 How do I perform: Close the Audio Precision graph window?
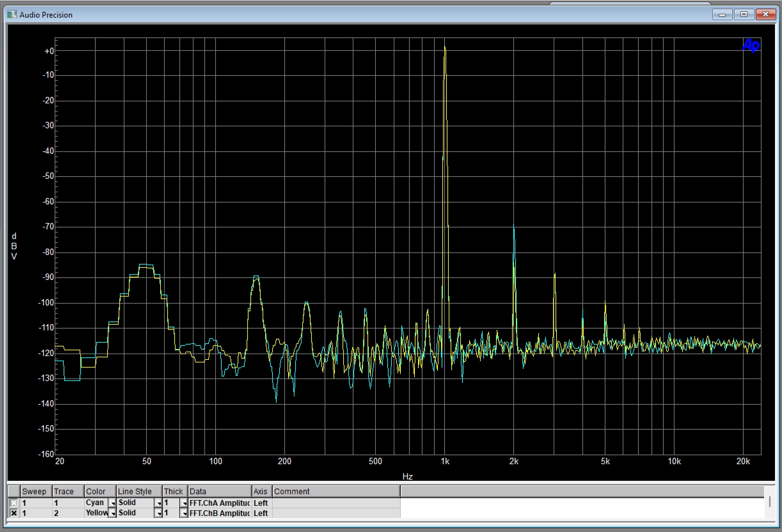click(x=765, y=14)
